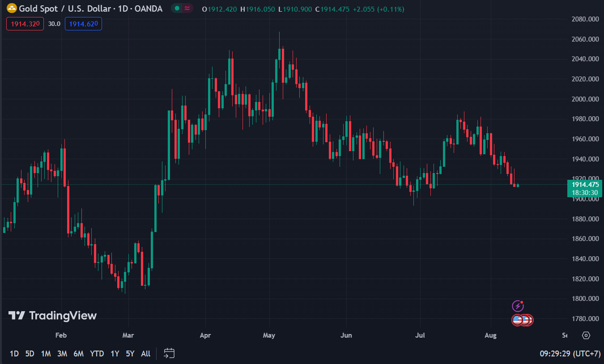Image resolution: width=604 pixels, height=364 pixels.
Task: Select the 6M time range
Action: click(x=78, y=354)
